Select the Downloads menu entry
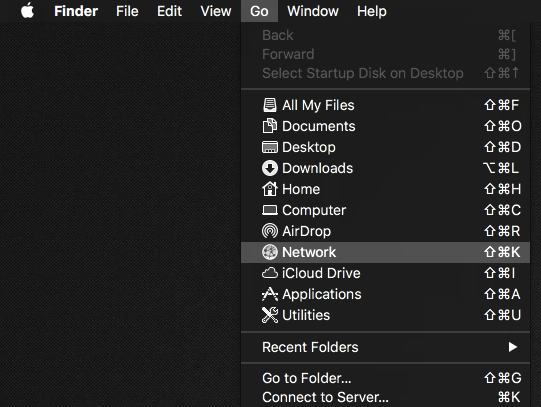This screenshot has width=541, height=407. pyautogui.click(x=385, y=168)
